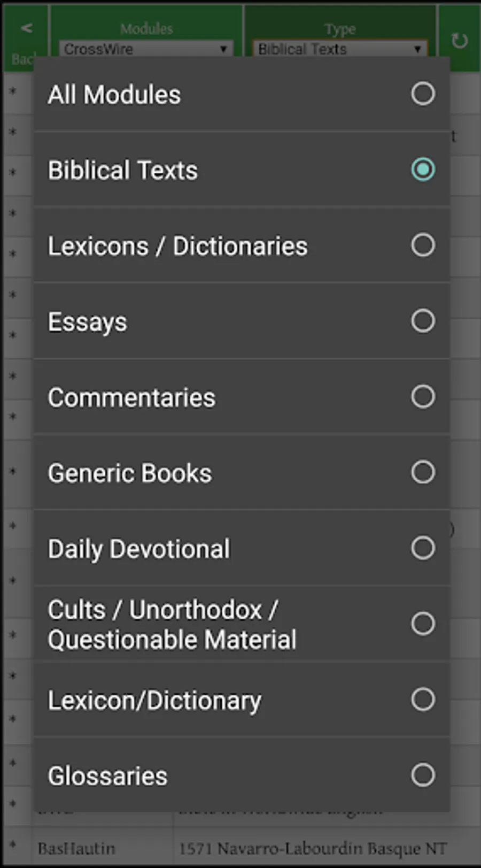Screen dimensions: 481x868
Task: Tap the Daily Devotional radio button
Action: (423, 548)
